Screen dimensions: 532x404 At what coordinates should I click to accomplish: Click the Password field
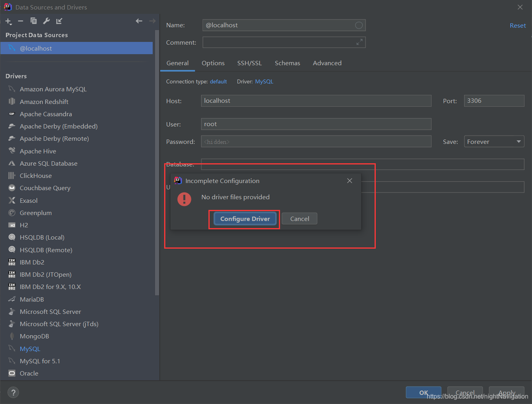(x=316, y=142)
